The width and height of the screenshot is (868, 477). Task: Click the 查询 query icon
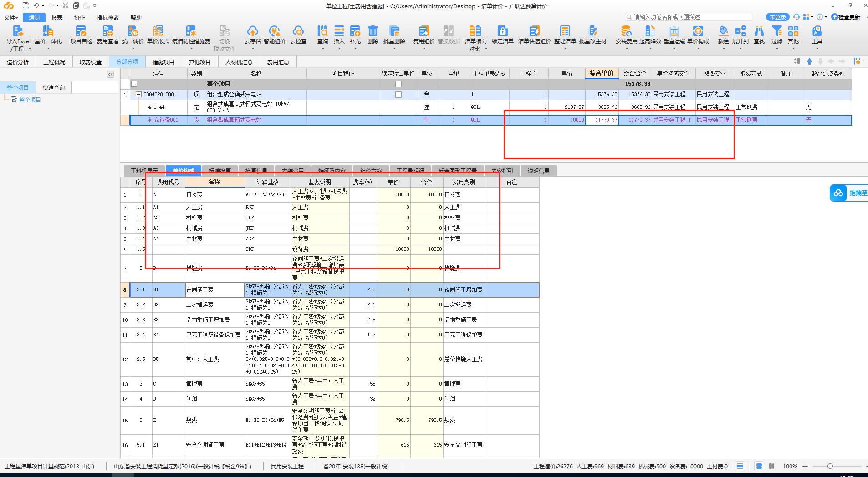(x=322, y=31)
